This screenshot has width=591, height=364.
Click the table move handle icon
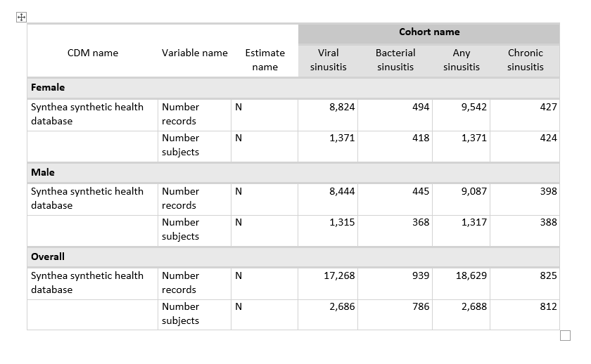[x=21, y=18]
